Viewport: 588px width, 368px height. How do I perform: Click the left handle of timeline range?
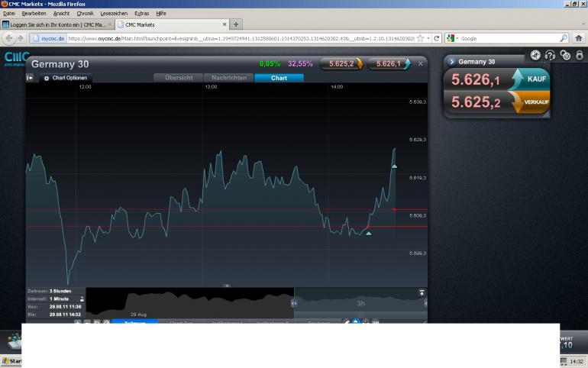[294, 303]
